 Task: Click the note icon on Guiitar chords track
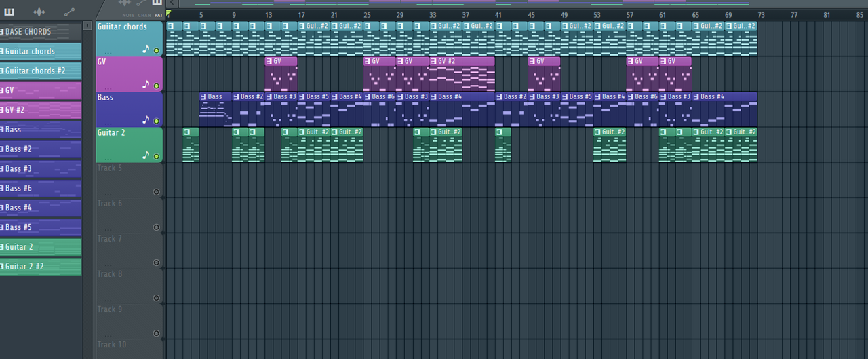pos(145,49)
